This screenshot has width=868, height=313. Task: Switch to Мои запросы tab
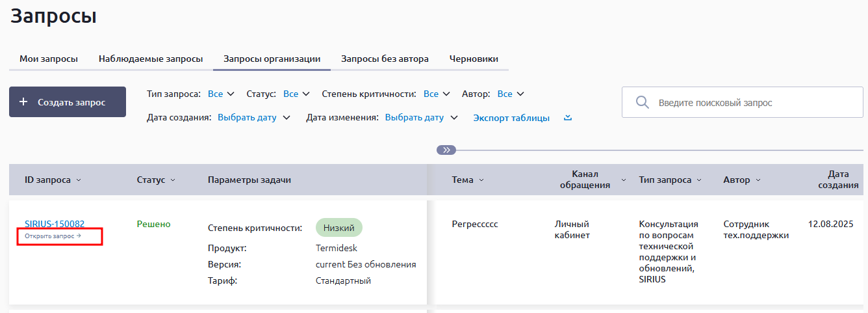pyautogui.click(x=49, y=59)
